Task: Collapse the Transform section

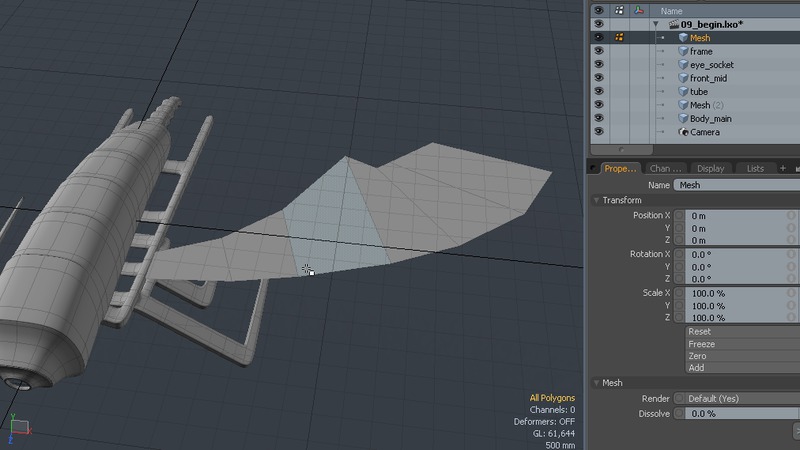Action: (597, 200)
